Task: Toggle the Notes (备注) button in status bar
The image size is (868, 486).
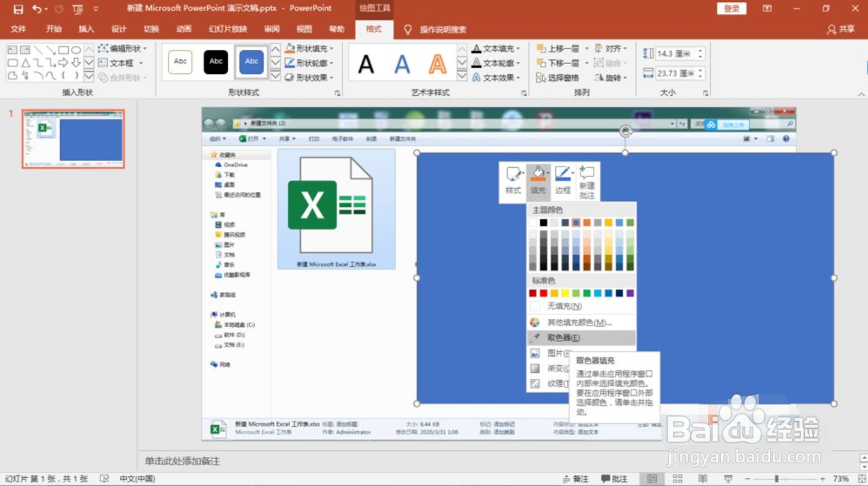Action: pyautogui.click(x=575, y=479)
